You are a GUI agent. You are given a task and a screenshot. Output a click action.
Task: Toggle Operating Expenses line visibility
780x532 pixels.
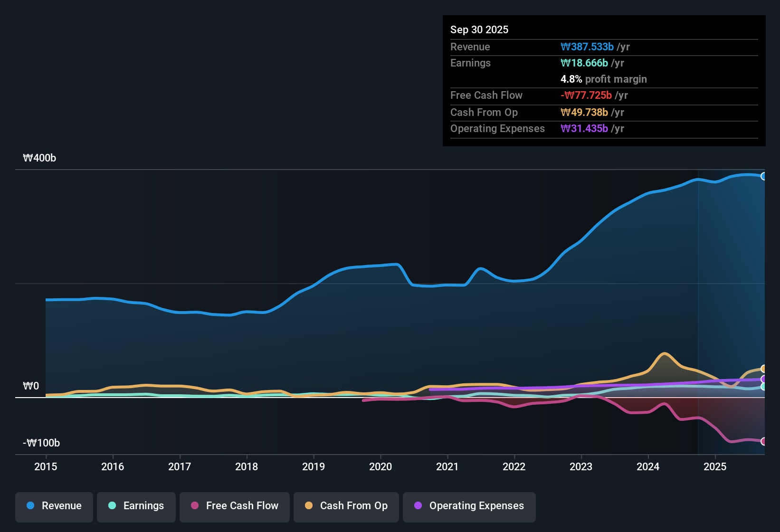[x=469, y=506]
